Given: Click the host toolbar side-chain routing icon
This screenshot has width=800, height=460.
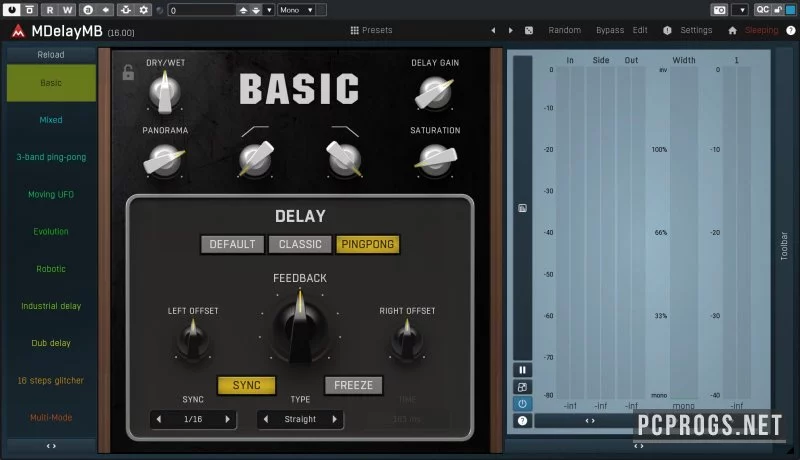Looking at the screenshot, I should coord(126,10).
